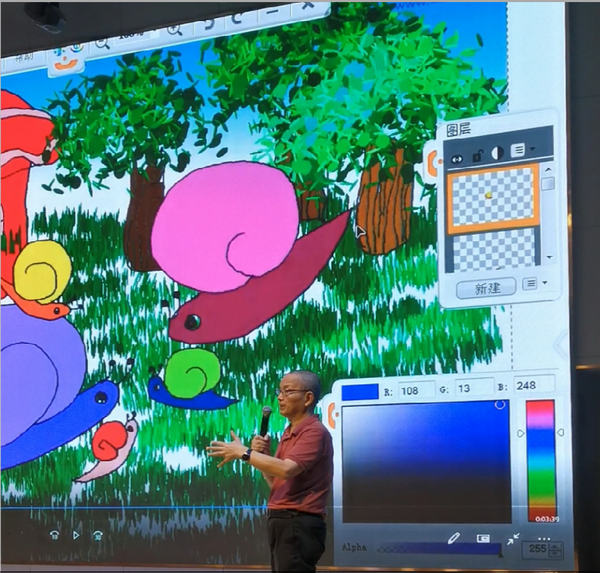
Task: Select the eyedropper tool in color panel
Action: 453,538
